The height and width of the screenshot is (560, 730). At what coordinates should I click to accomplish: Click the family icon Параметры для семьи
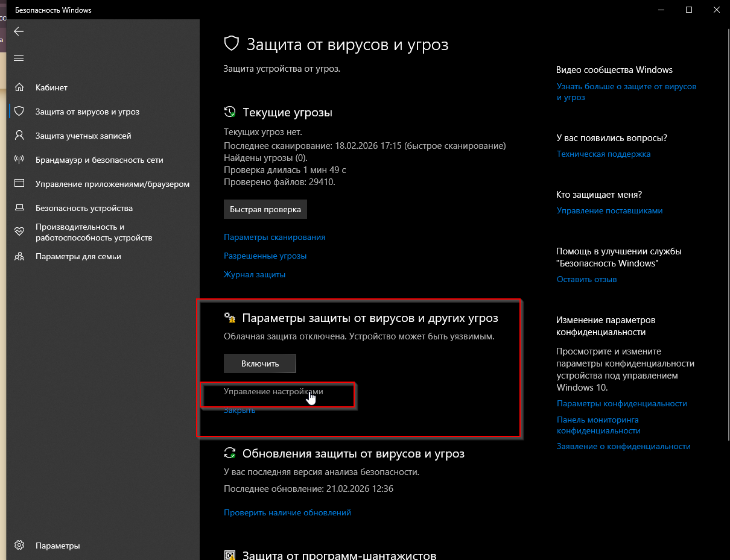[19, 256]
